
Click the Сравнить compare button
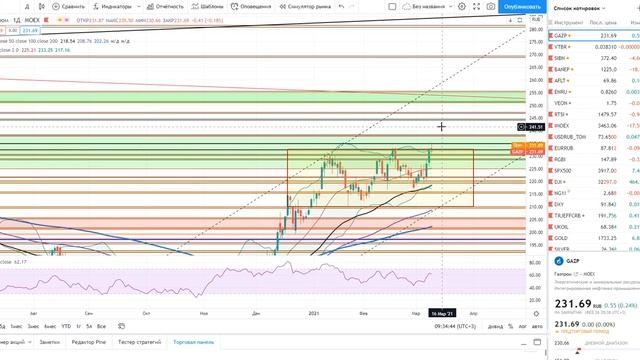coord(69,7)
